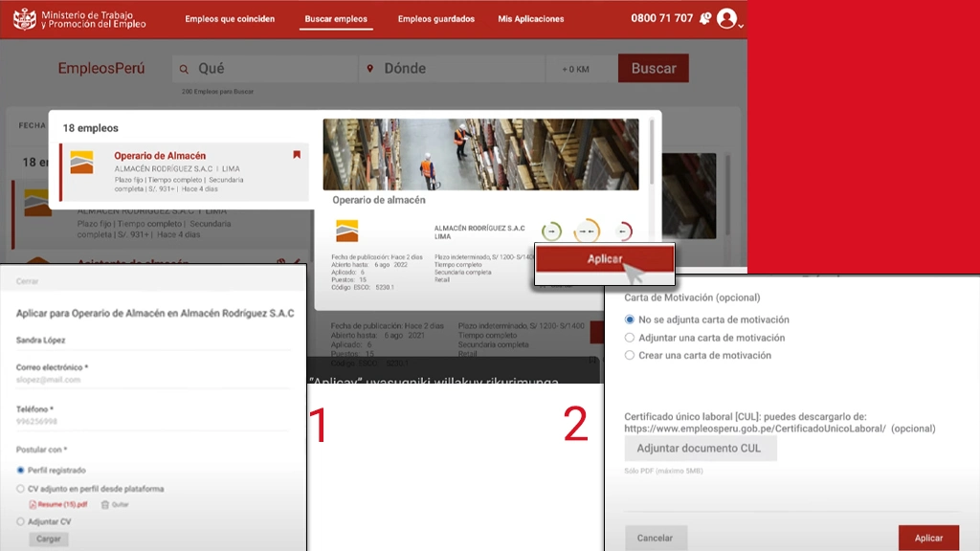
Task: Click the orange circular match indicator
Action: [587, 231]
